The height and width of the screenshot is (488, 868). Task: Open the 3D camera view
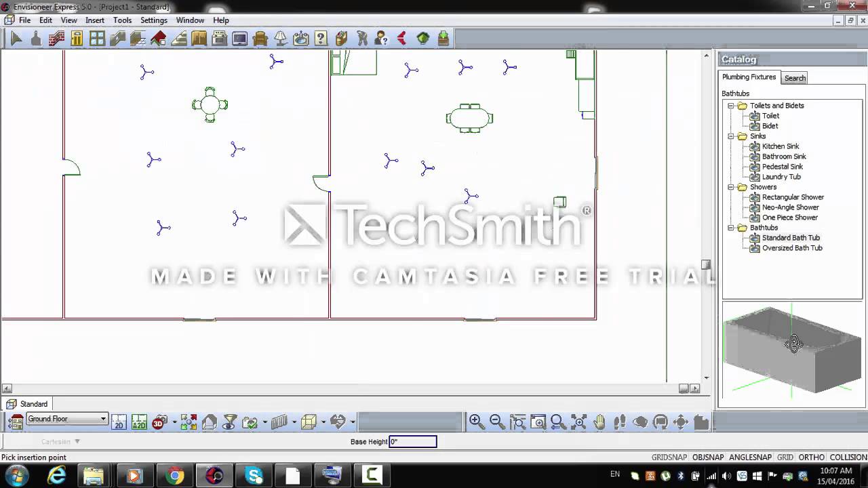click(159, 422)
